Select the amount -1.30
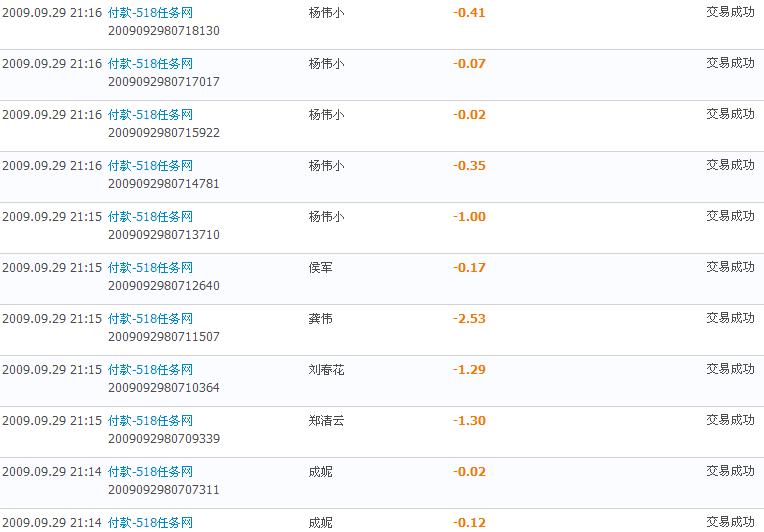Image resolution: width=764 pixels, height=532 pixels. 469,421
